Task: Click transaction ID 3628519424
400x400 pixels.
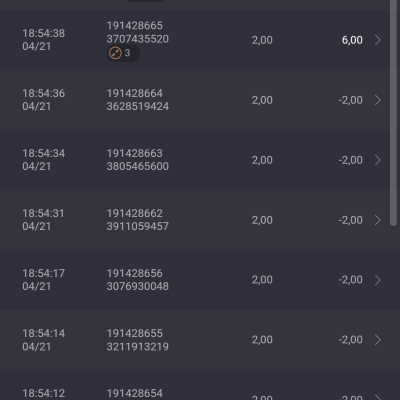Action: [138, 106]
